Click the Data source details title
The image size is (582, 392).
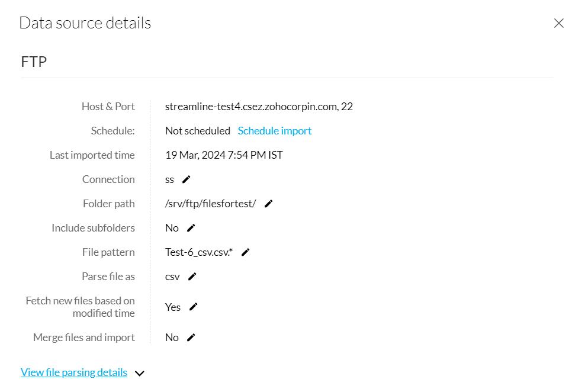tap(85, 23)
